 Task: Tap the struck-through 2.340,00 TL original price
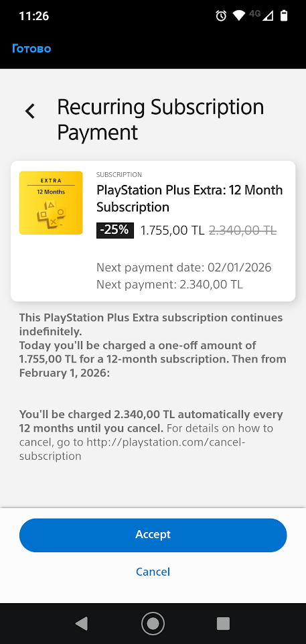click(243, 231)
